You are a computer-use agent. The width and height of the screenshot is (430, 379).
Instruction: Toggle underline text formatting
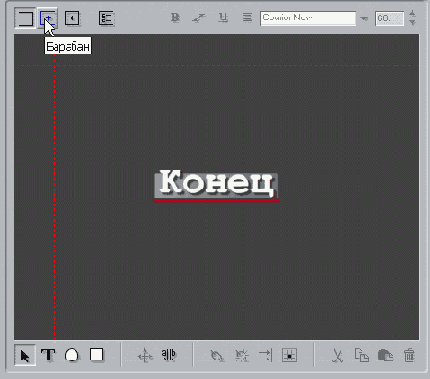pos(223,18)
